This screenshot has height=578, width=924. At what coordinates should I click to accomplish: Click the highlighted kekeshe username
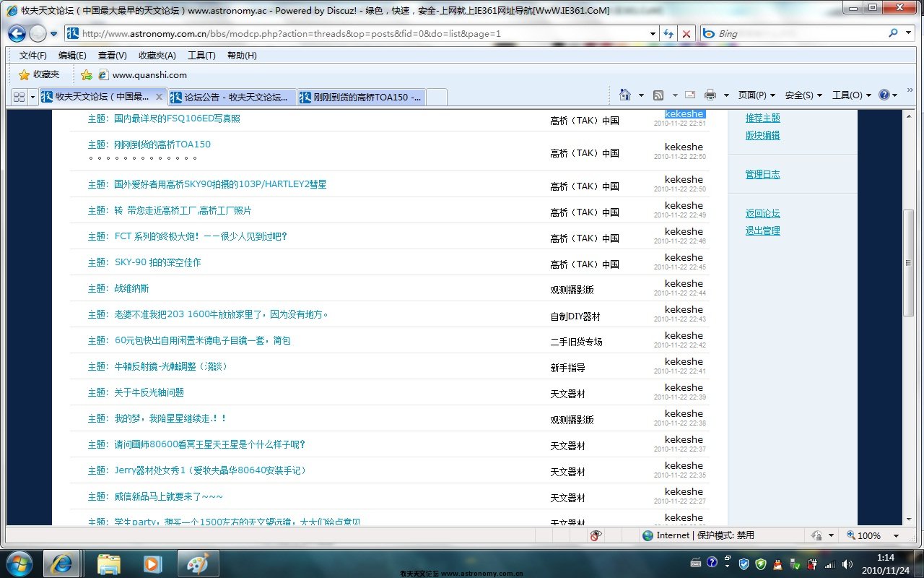[x=684, y=114]
